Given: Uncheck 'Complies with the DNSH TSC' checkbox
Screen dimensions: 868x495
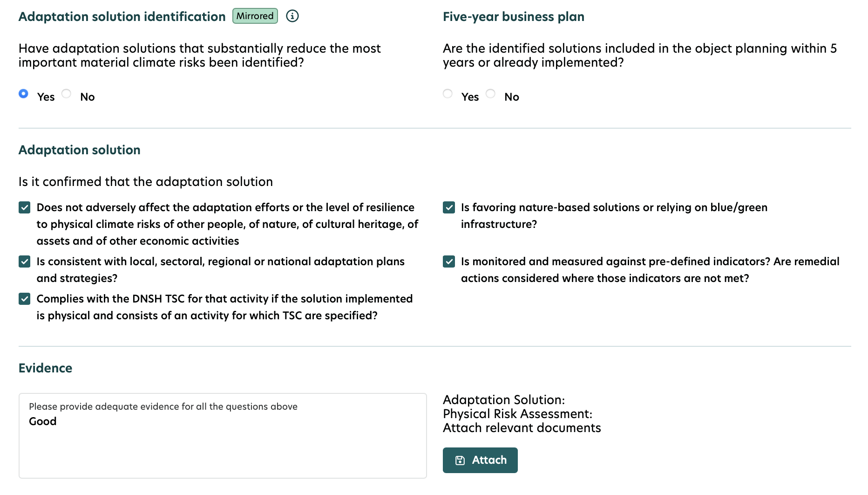Looking at the screenshot, I should (25, 299).
